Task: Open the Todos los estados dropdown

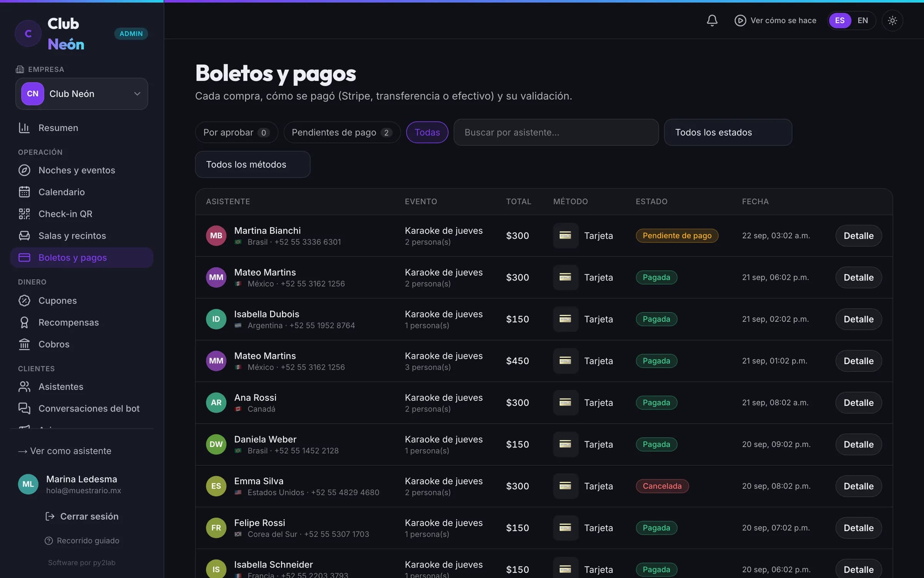Action: tap(728, 132)
